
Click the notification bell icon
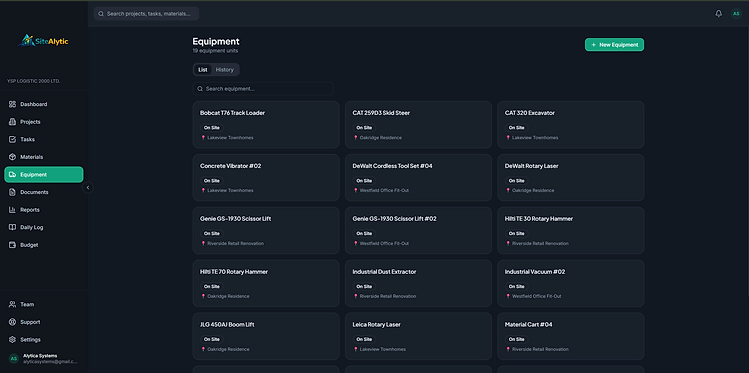(x=718, y=14)
